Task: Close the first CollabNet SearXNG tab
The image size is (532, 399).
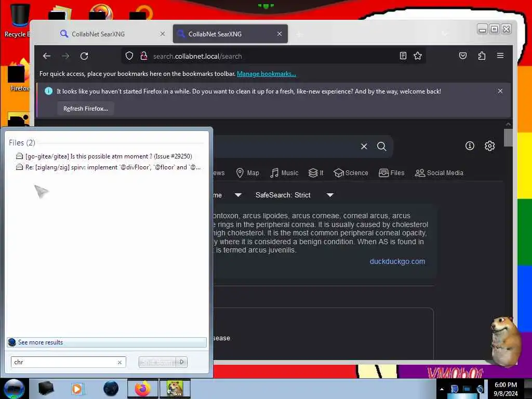Action: 163,34
